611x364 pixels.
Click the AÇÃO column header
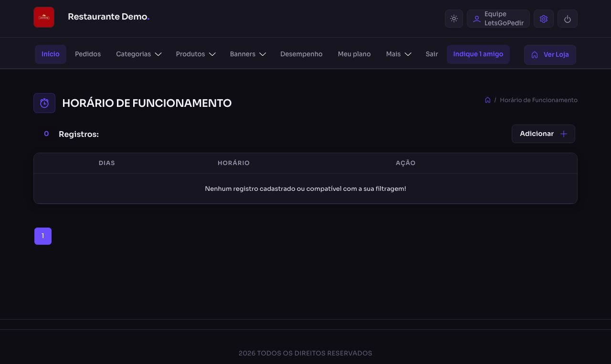pos(406,163)
